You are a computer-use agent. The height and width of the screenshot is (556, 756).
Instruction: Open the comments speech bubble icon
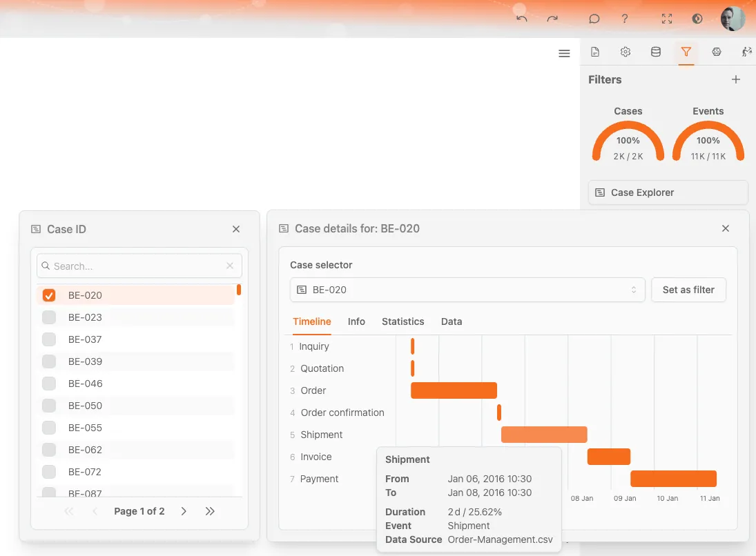point(594,19)
